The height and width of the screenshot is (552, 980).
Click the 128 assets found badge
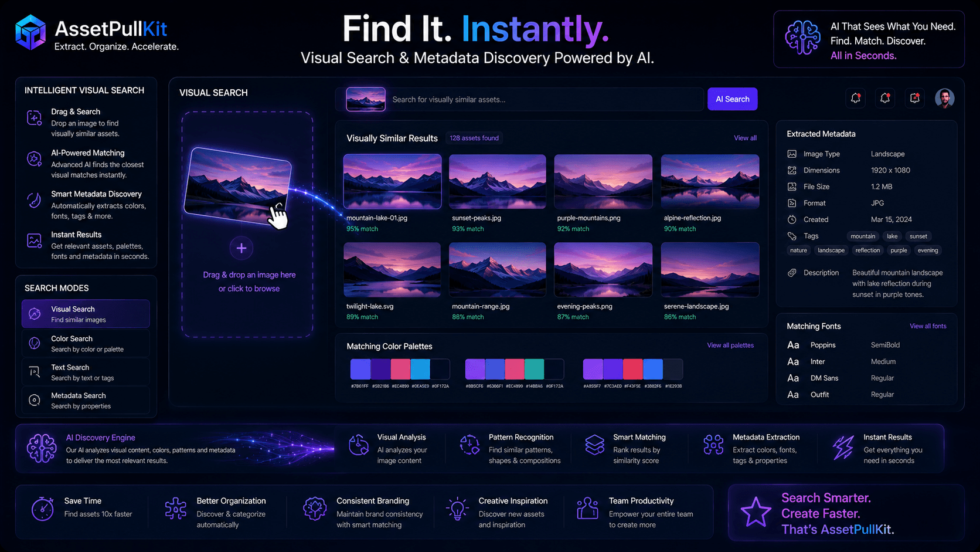tap(474, 138)
